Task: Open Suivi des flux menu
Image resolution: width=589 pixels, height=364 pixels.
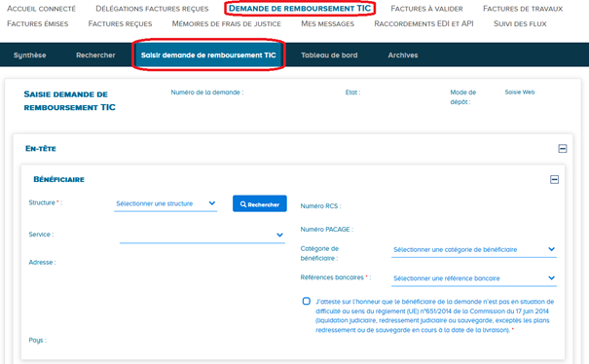Action: click(x=520, y=23)
